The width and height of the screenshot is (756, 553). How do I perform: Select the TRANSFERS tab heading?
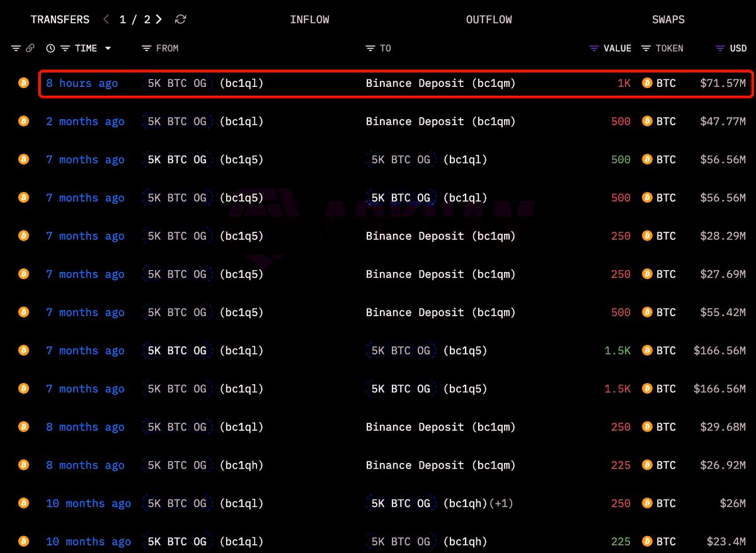(x=60, y=20)
